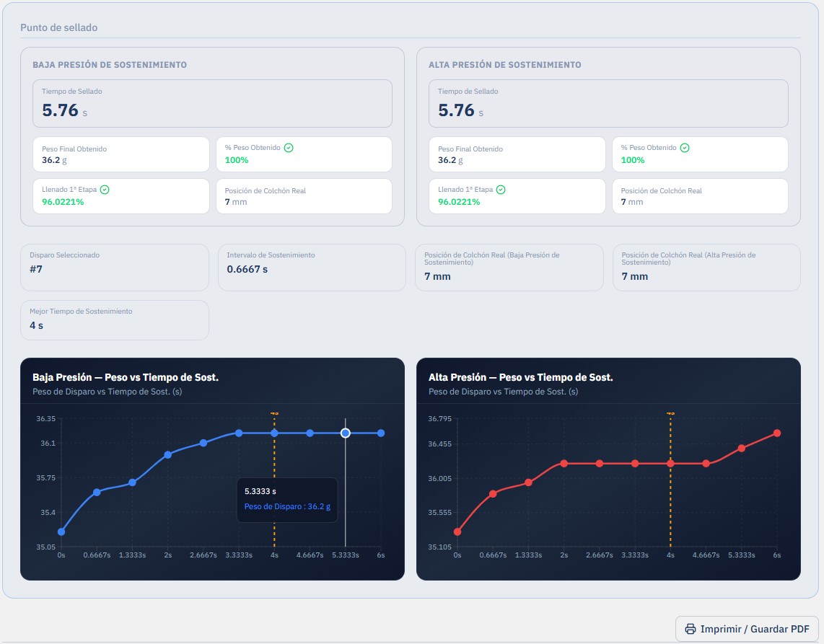Select the highlighted 5.3333s point on blue chart
This screenshot has width=824, height=644.
point(346,433)
